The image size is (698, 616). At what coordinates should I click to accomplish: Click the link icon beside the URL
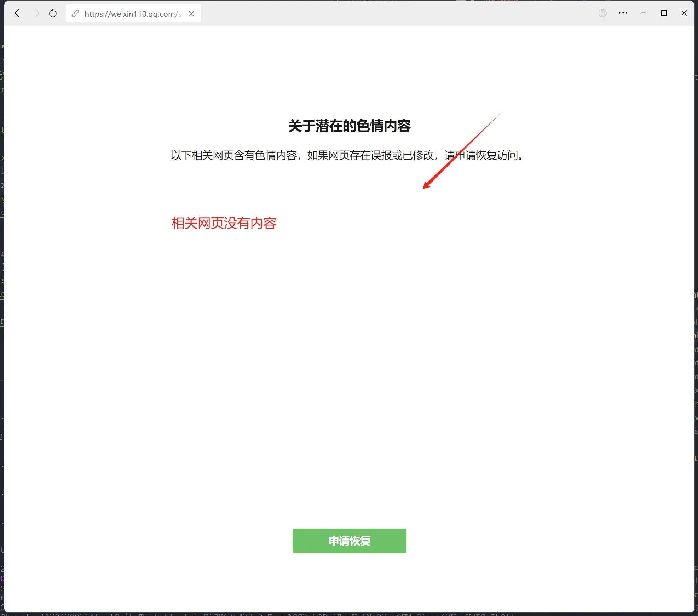pos(75,13)
